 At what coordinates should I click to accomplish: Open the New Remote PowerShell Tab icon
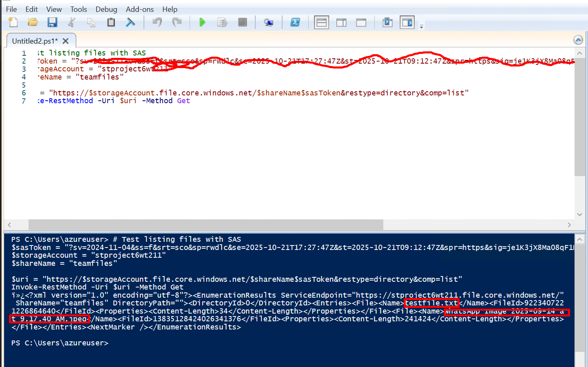(x=268, y=22)
